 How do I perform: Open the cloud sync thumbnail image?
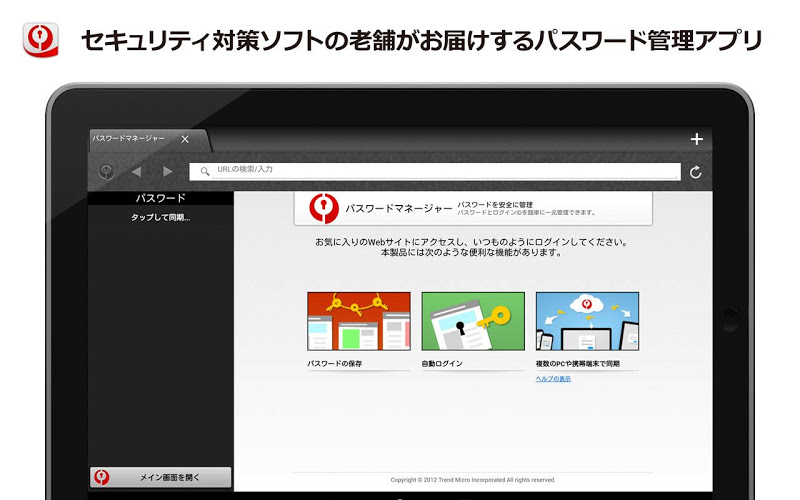[x=587, y=321]
